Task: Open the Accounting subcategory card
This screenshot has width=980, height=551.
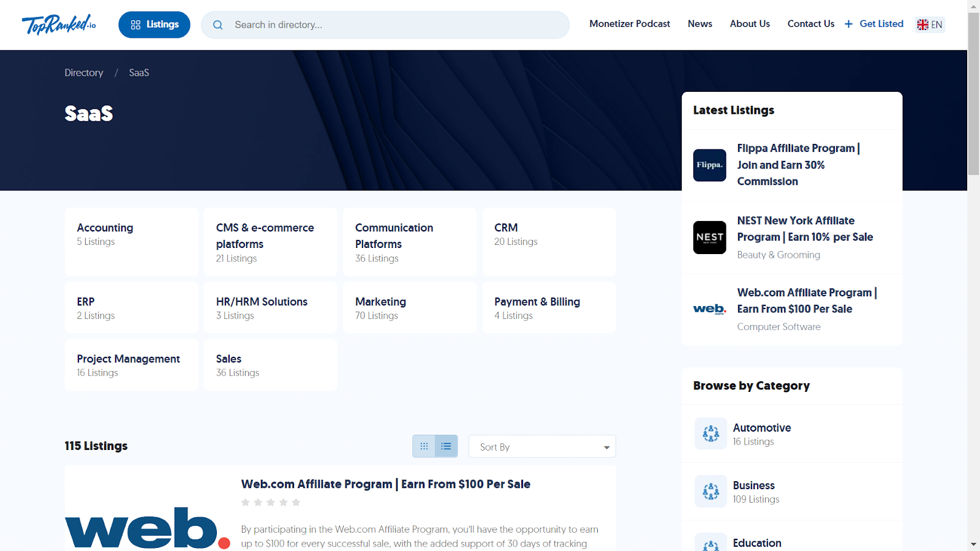Action: [132, 241]
